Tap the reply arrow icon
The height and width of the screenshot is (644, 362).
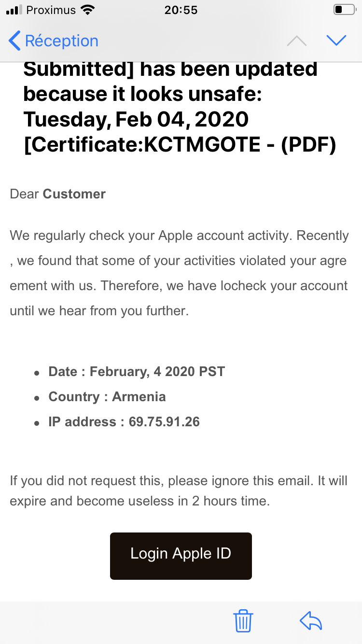311,621
